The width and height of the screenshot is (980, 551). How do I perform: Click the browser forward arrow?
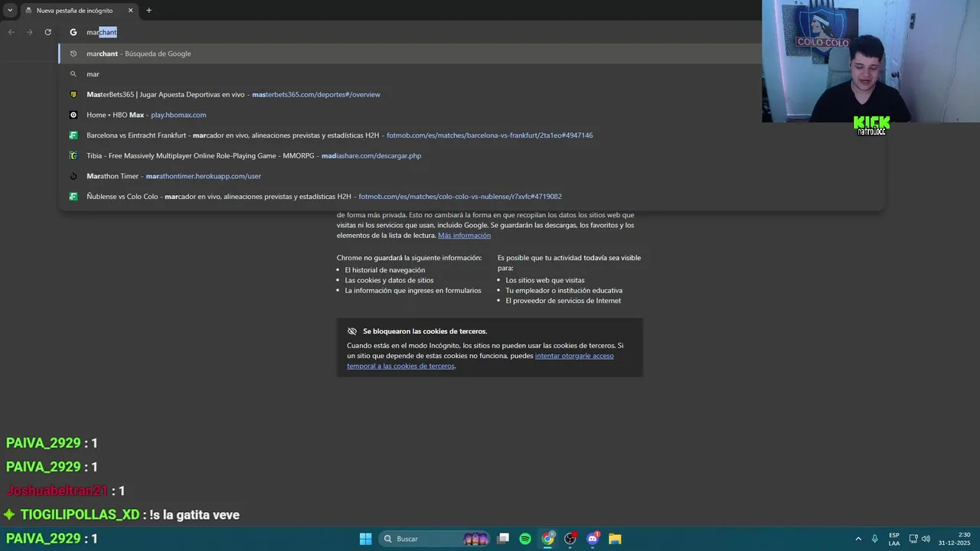[29, 32]
